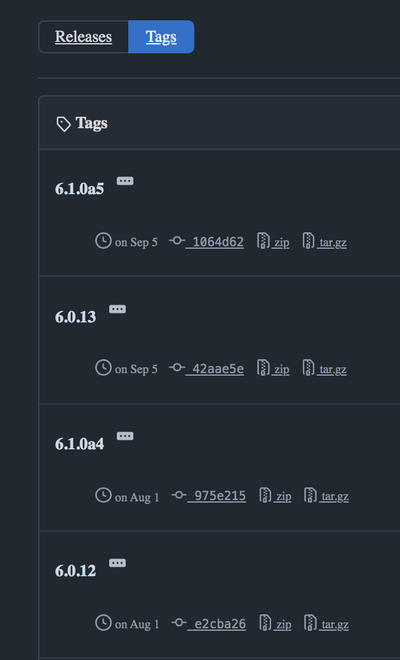Expand the ellipsis for tag 6.1.0a4
The image size is (400, 660).
pyautogui.click(x=125, y=436)
